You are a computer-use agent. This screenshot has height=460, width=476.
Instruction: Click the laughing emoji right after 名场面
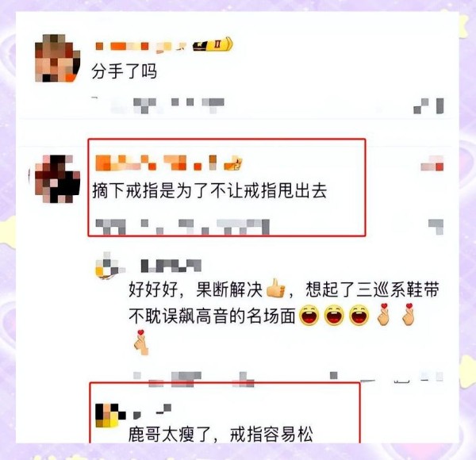[309, 316]
